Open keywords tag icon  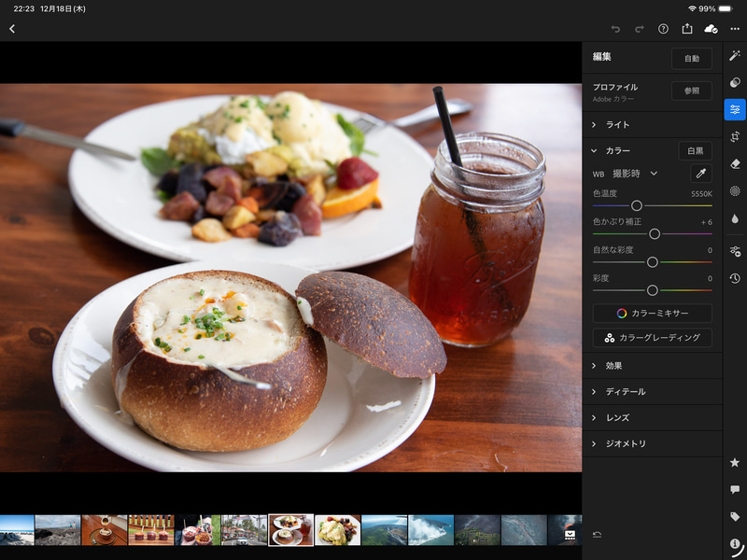(x=735, y=517)
